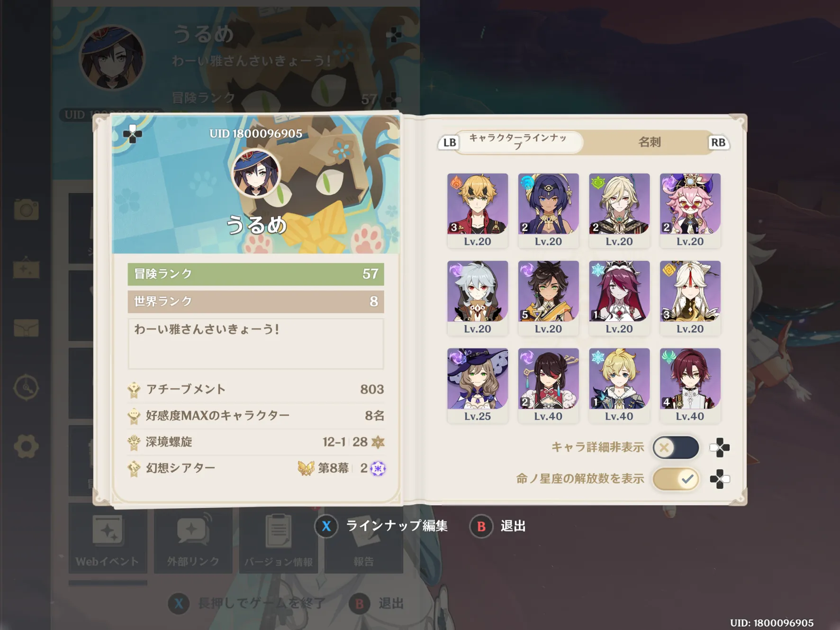Click the blue X button for ラインナップ編集
This screenshot has width=840, height=630.
[326, 526]
